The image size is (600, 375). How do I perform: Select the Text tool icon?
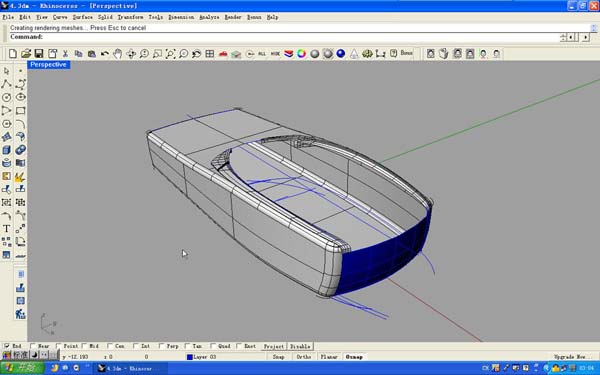click(x=7, y=228)
